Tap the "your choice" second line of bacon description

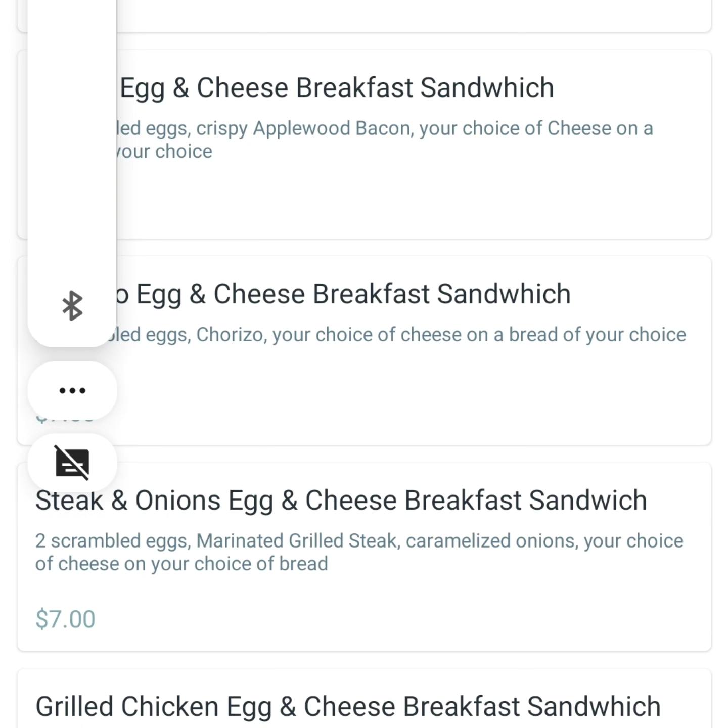point(164,151)
